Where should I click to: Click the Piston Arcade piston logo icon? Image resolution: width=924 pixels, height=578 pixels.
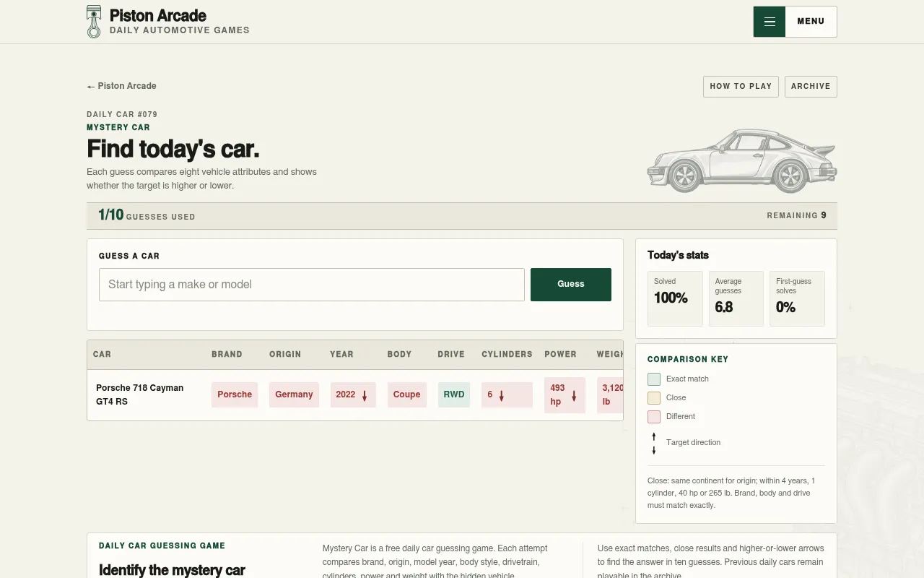coord(94,22)
